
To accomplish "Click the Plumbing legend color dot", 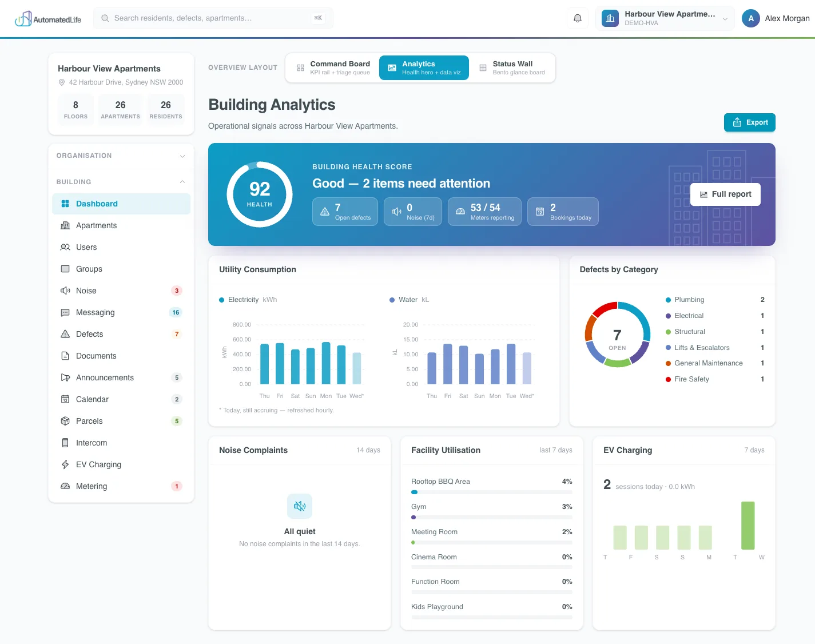I will 668,300.
